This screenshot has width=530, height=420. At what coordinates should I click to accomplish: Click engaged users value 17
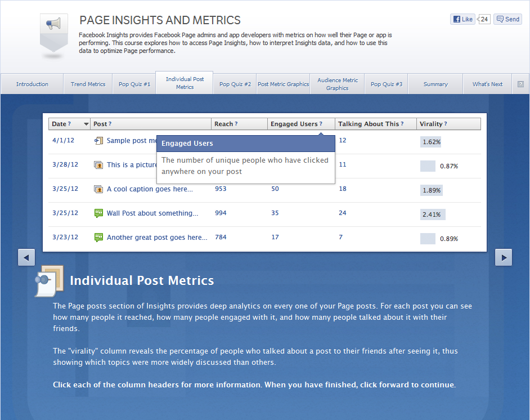click(275, 237)
